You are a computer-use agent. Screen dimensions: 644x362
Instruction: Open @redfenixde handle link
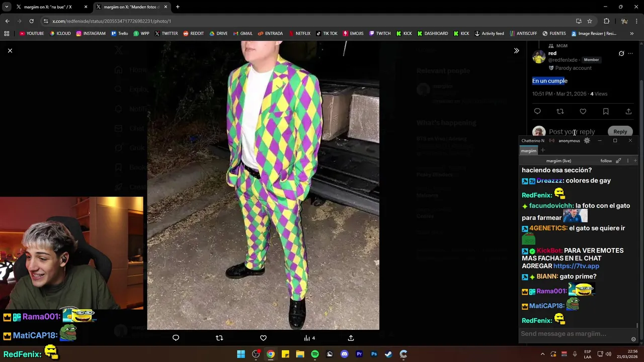(563, 60)
